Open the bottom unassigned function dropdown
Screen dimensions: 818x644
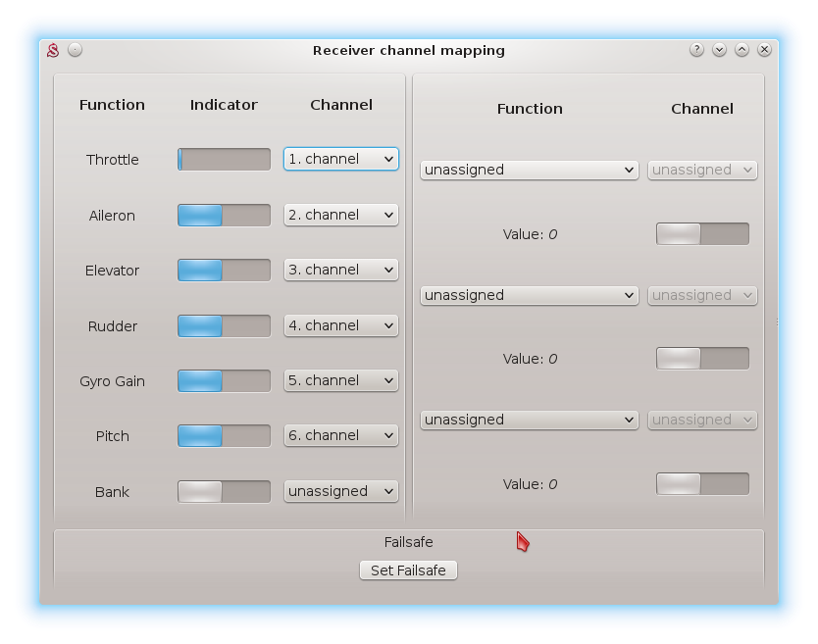(530, 420)
